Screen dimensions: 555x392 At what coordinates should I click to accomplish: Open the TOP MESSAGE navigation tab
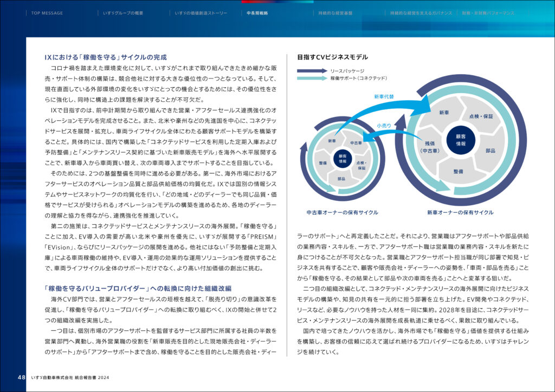47,13
